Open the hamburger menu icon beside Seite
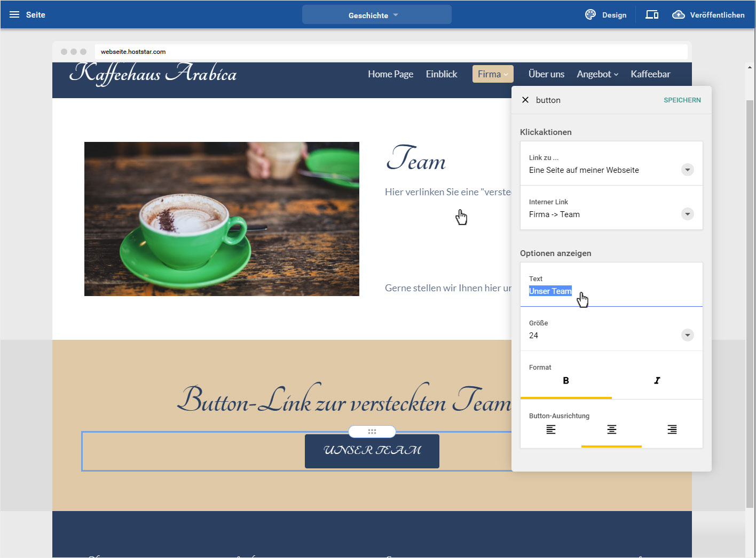The height and width of the screenshot is (558, 756). tap(14, 15)
